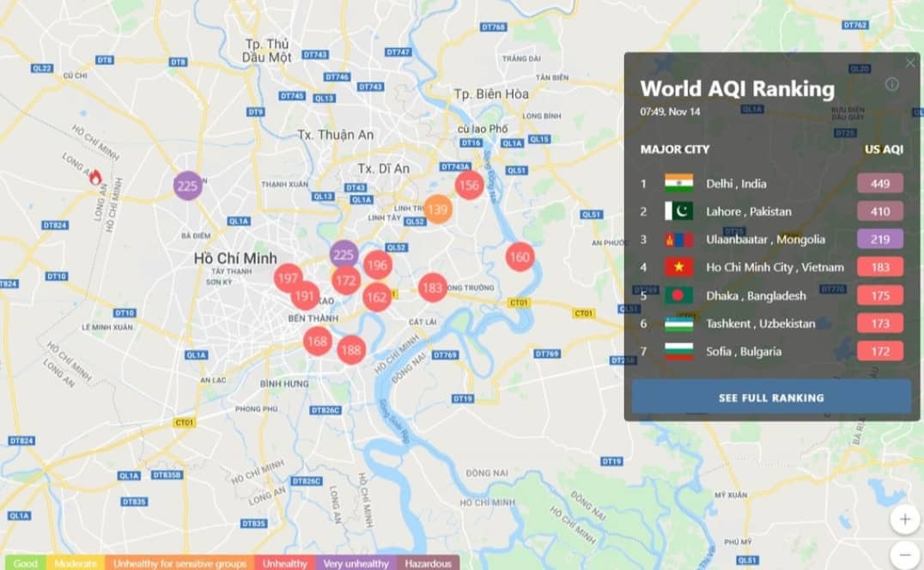Select Ho Chi Minh City, Vietnam ranking row
Image resolution: width=924 pixels, height=570 pixels.
[x=775, y=267]
